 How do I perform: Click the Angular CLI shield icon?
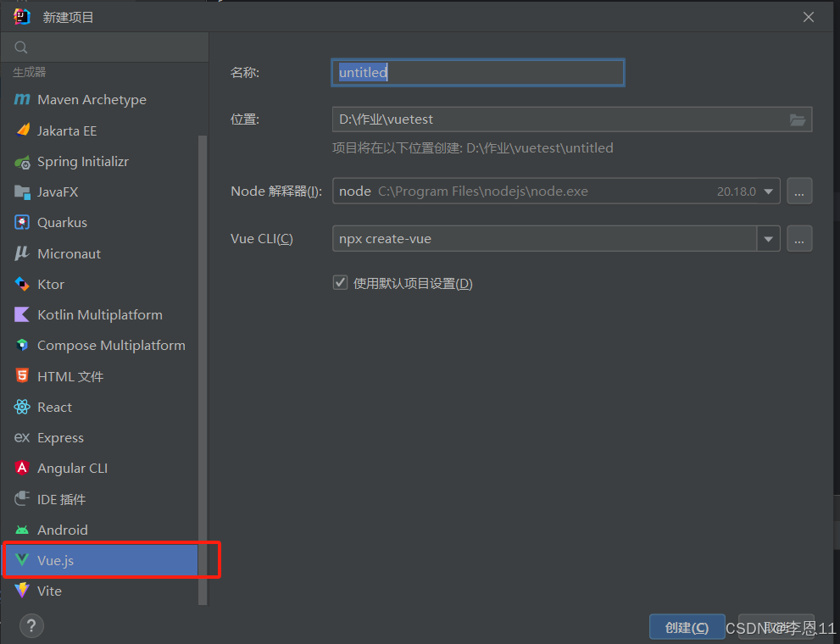coord(22,468)
